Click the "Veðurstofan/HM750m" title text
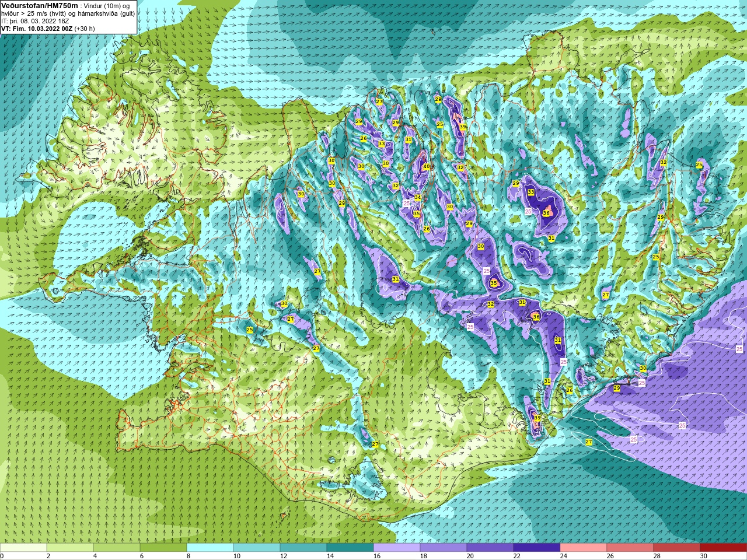 point(39,5)
